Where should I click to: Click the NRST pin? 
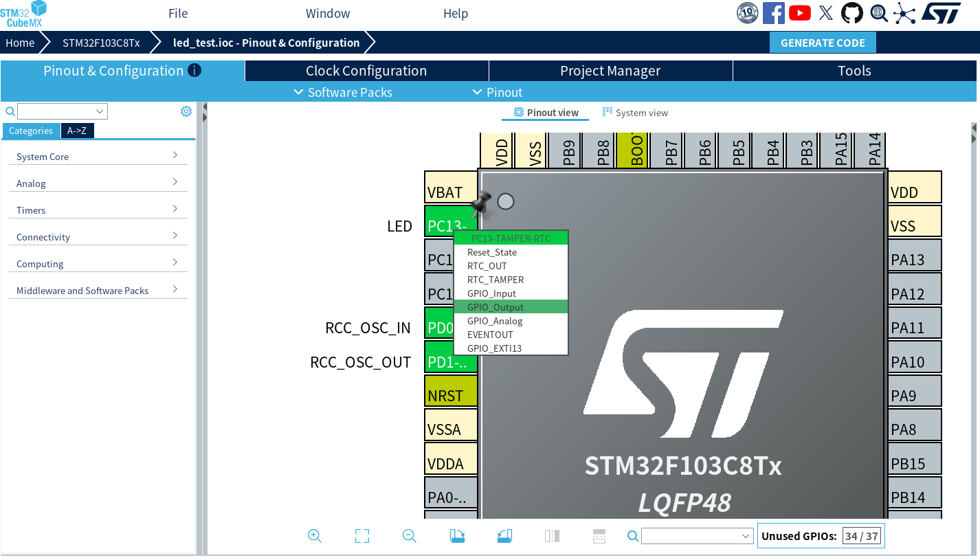point(451,390)
